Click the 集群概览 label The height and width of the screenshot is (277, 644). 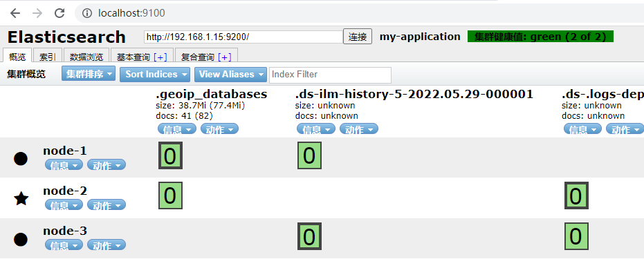tap(26, 75)
